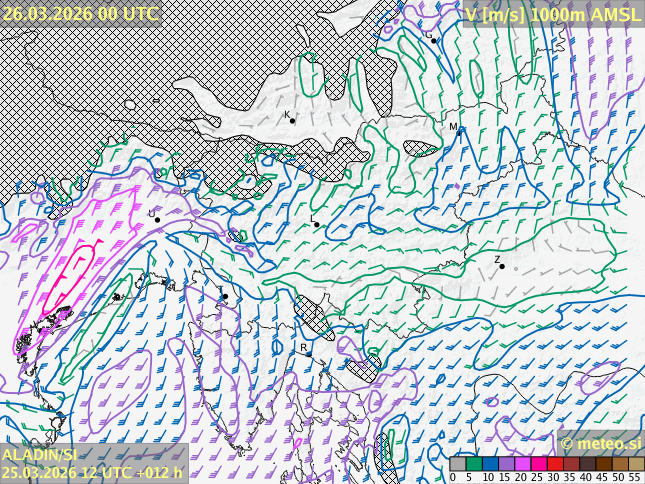Select the green 5 m/s legend swatch
This screenshot has height=484, width=645.
(474, 464)
